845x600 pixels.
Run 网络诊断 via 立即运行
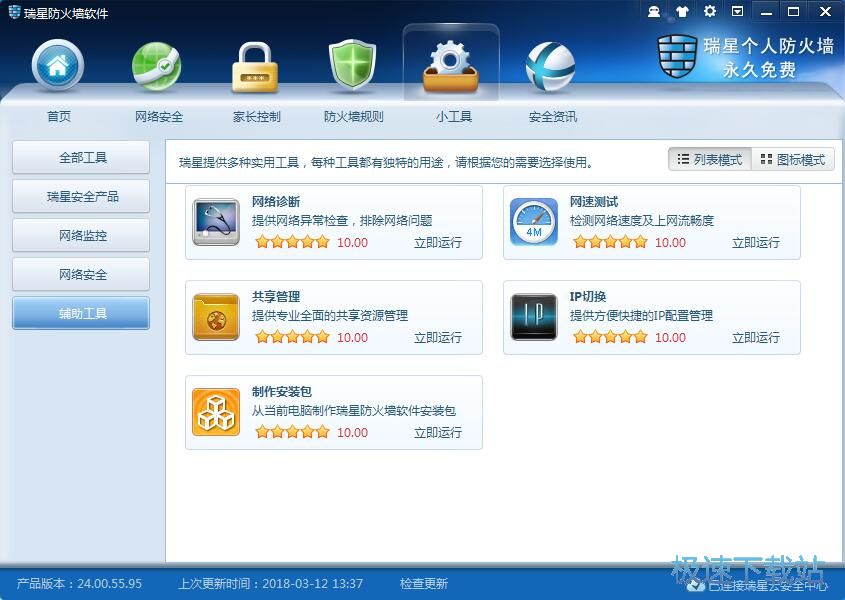[x=438, y=243]
